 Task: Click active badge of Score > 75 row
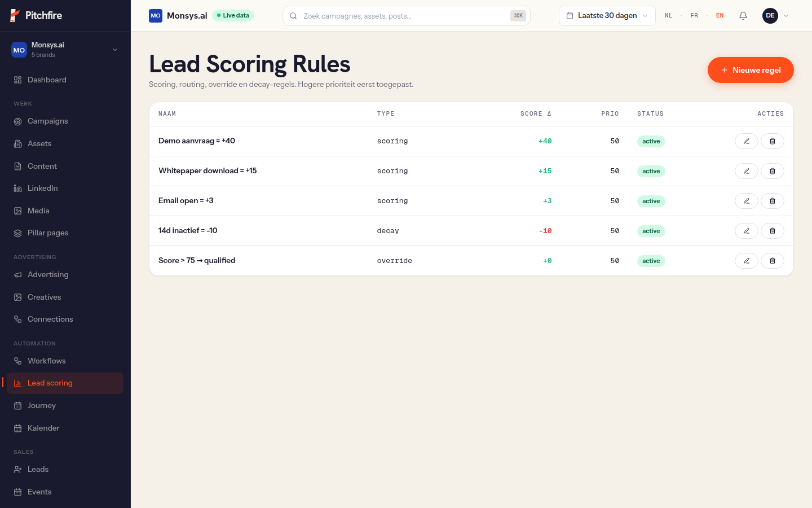(651, 261)
